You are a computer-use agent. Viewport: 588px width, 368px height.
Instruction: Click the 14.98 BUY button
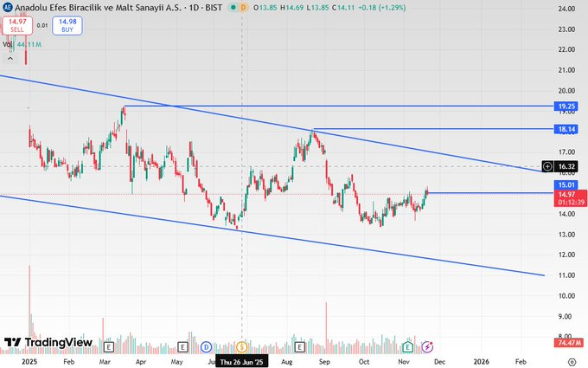click(x=67, y=25)
